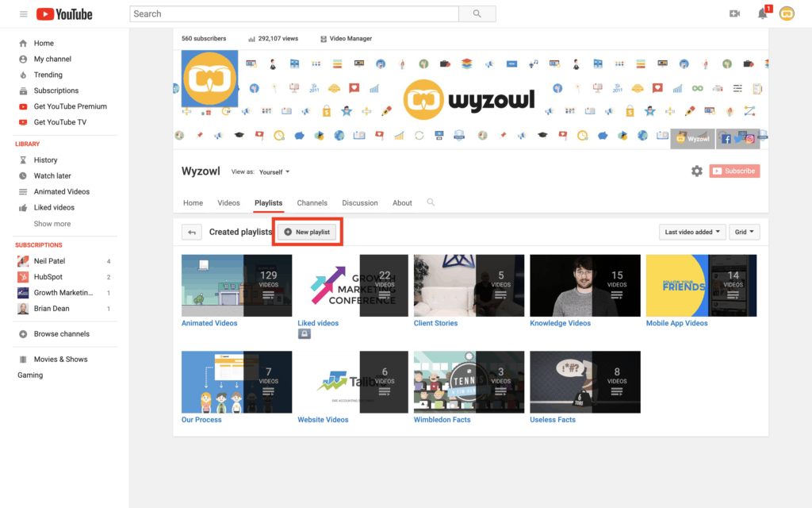Click the Wimbledon Facts playlist title

pyautogui.click(x=442, y=420)
